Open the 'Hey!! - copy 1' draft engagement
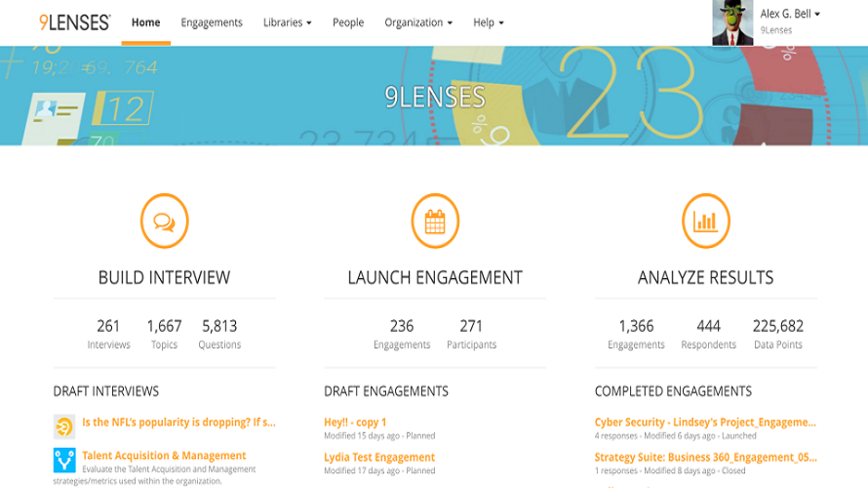The height and width of the screenshot is (488, 868). click(355, 422)
